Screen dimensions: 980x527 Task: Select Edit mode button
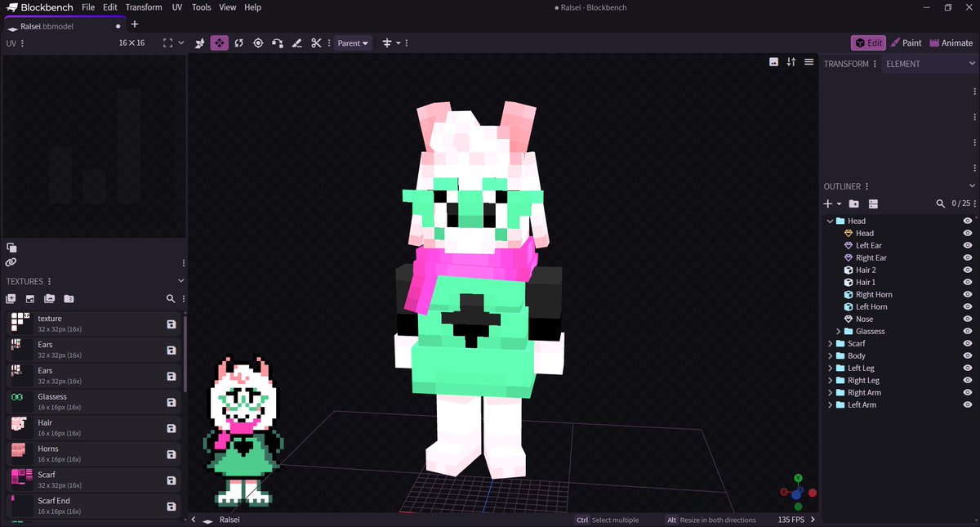(x=868, y=42)
